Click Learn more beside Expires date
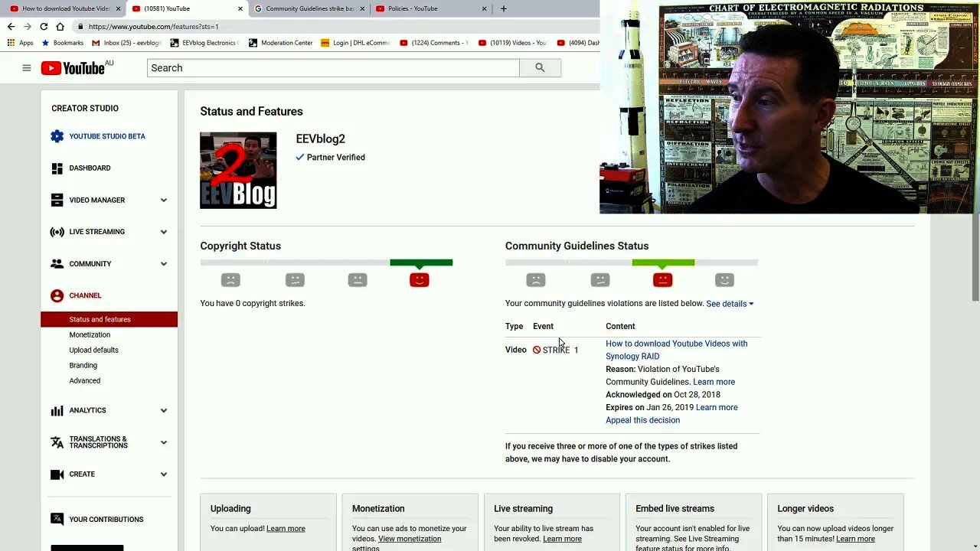The image size is (980, 551). (x=717, y=407)
